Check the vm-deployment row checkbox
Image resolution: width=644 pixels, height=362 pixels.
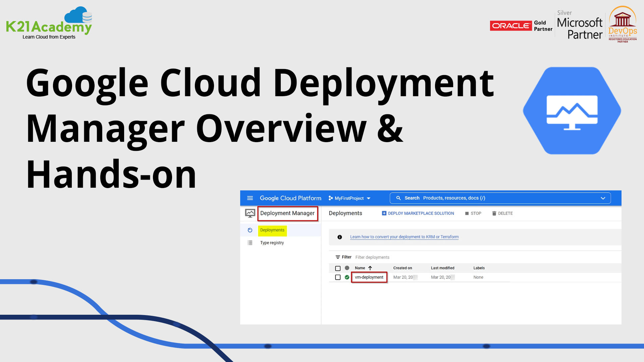338,277
